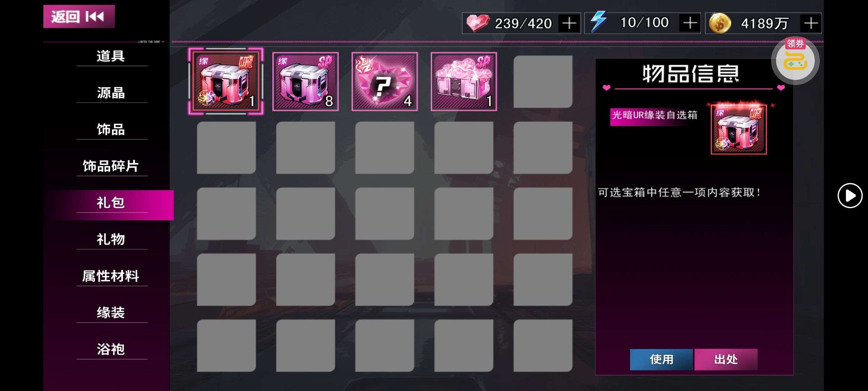868x391 pixels.
Task: Click the blue 使用 button
Action: coord(661,360)
